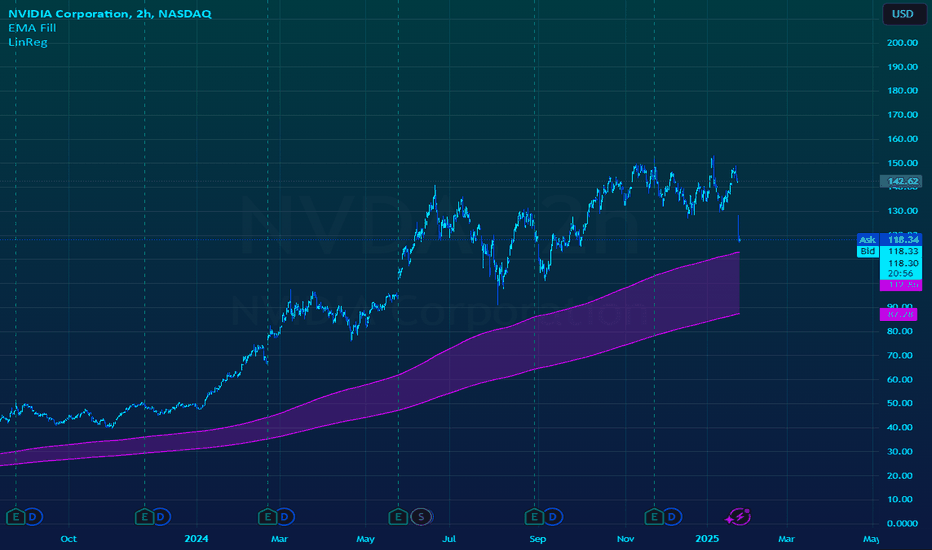The image size is (932, 550).
Task: Click the 180.00 price axis label
Action: point(902,90)
